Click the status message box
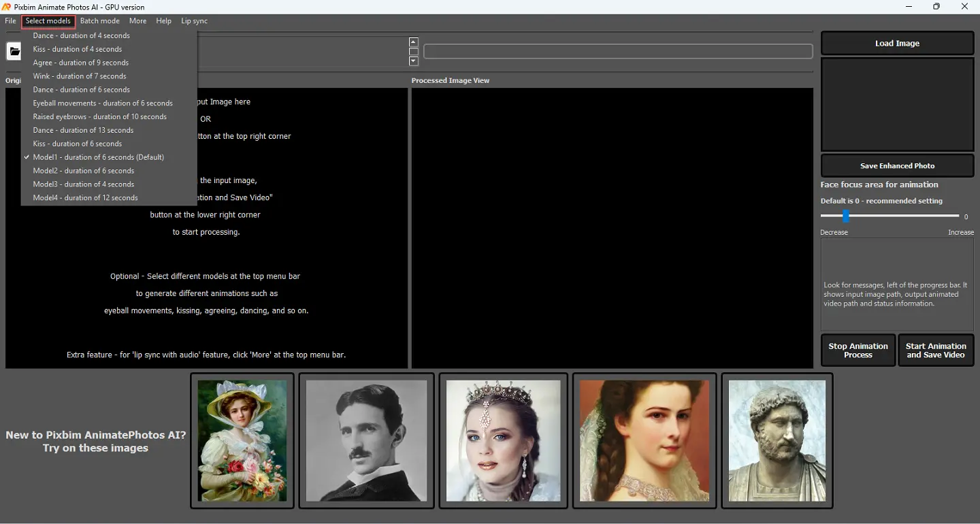Screen dimensions: 980x524 point(897,284)
